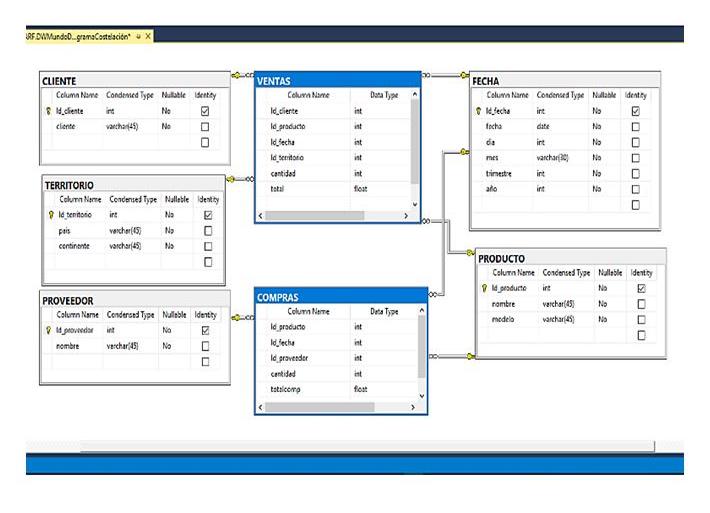Toggle Identity checkbox for Id_producto in PRODUCTO
Viewport: 710px width, 513px height.
pyautogui.click(x=641, y=288)
